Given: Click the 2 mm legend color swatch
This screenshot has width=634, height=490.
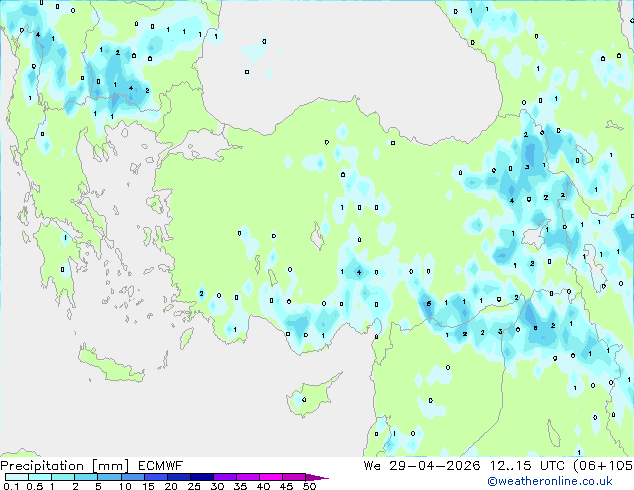Looking at the screenshot, I should pos(86,477).
